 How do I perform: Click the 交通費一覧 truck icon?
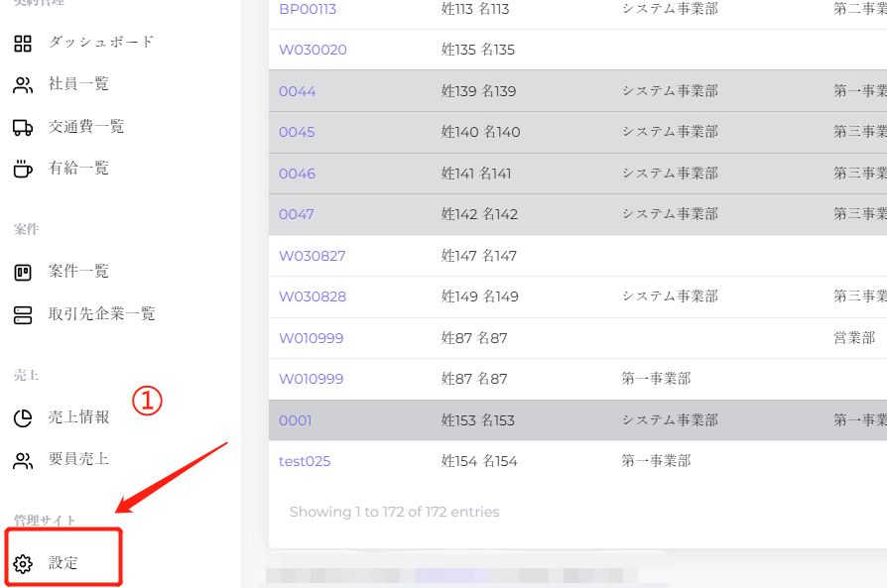coord(23,127)
